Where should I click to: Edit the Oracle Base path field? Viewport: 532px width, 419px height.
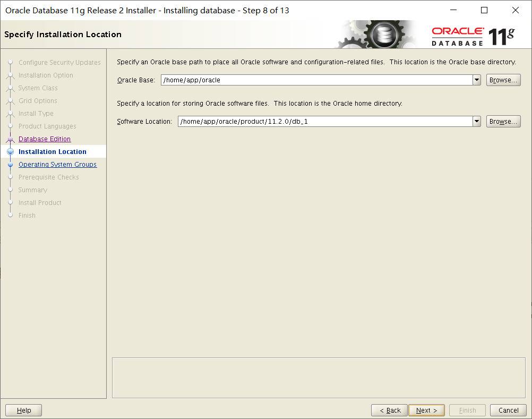(x=317, y=80)
